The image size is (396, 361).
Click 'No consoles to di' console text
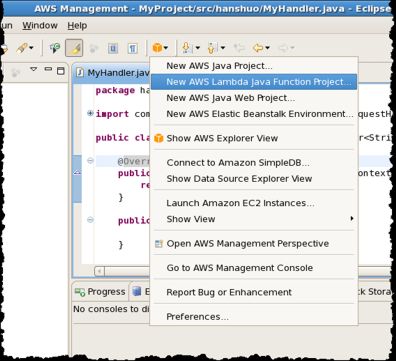tap(111, 309)
